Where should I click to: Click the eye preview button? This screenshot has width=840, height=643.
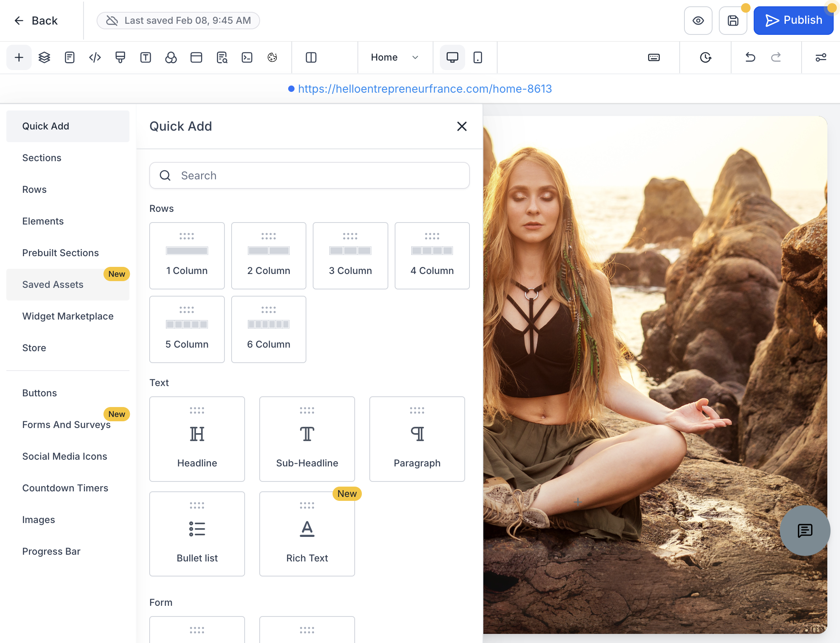click(x=698, y=21)
